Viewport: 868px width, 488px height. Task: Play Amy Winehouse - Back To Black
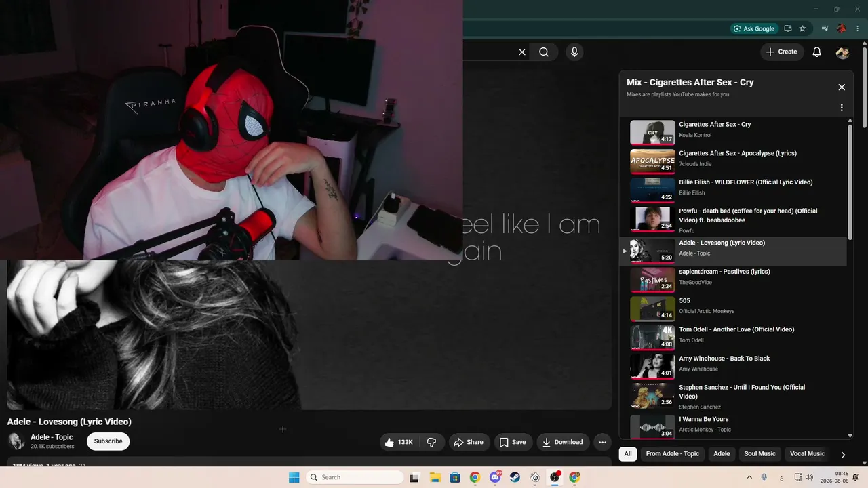[734, 367]
